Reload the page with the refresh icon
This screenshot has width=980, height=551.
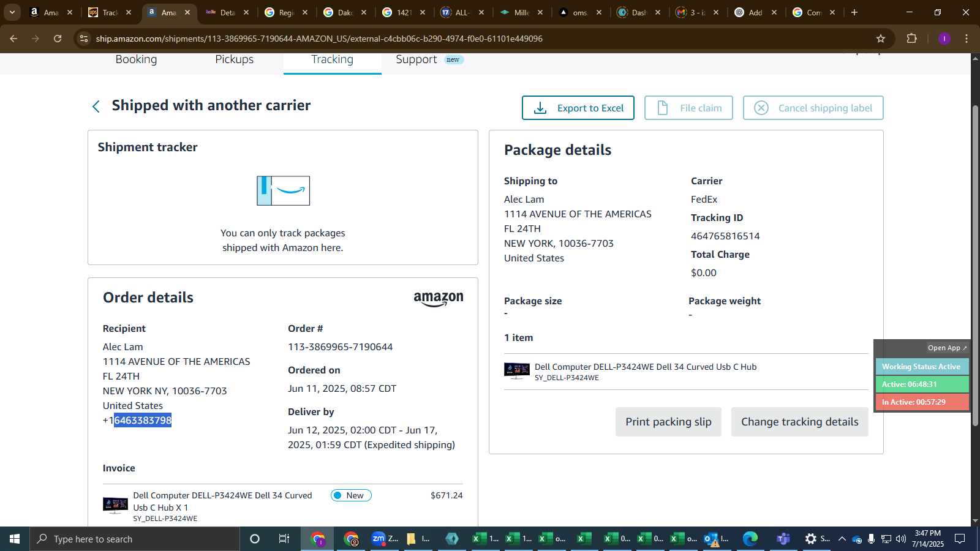pyautogui.click(x=58, y=39)
